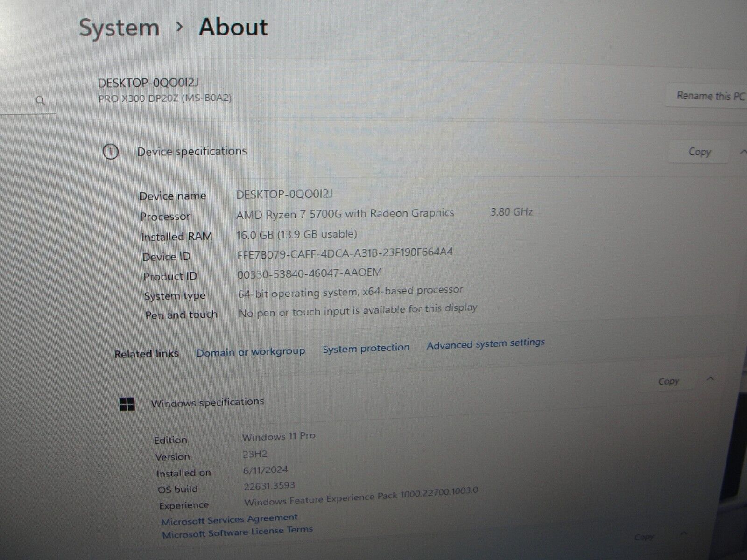Select DESKTOP-0QO0I2J header computer name

click(x=148, y=83)
